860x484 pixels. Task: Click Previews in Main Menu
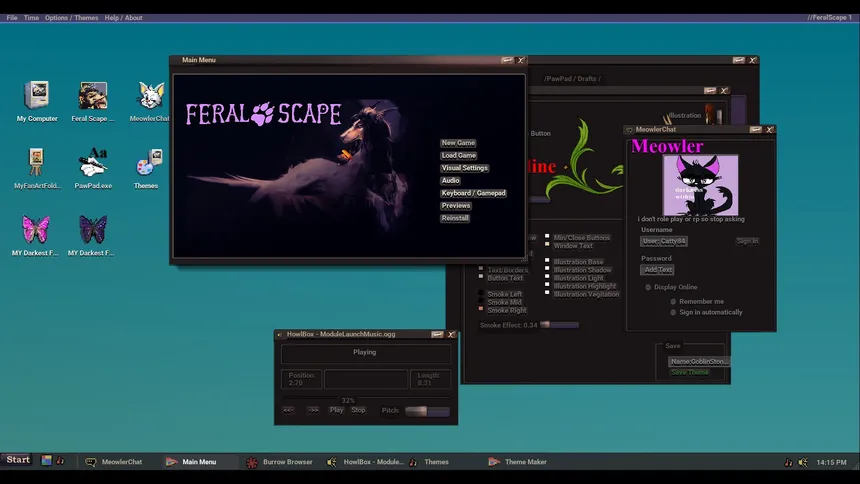click(456, 206)
